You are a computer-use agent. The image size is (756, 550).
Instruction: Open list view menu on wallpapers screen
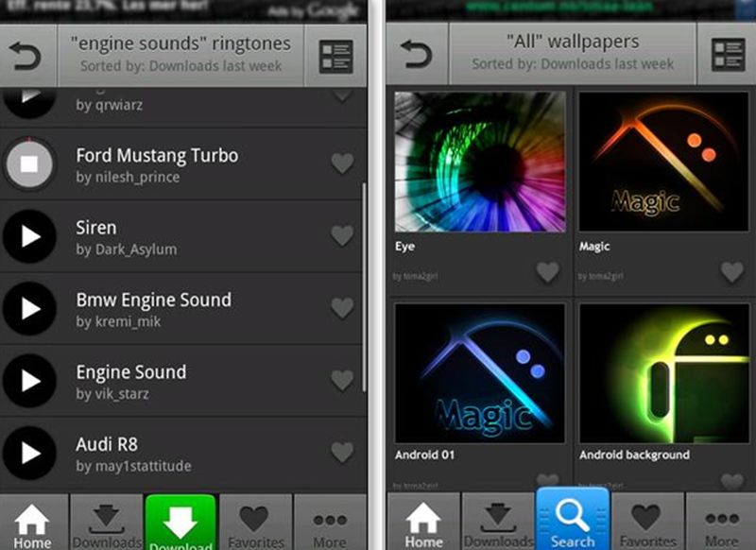(728, 54)
